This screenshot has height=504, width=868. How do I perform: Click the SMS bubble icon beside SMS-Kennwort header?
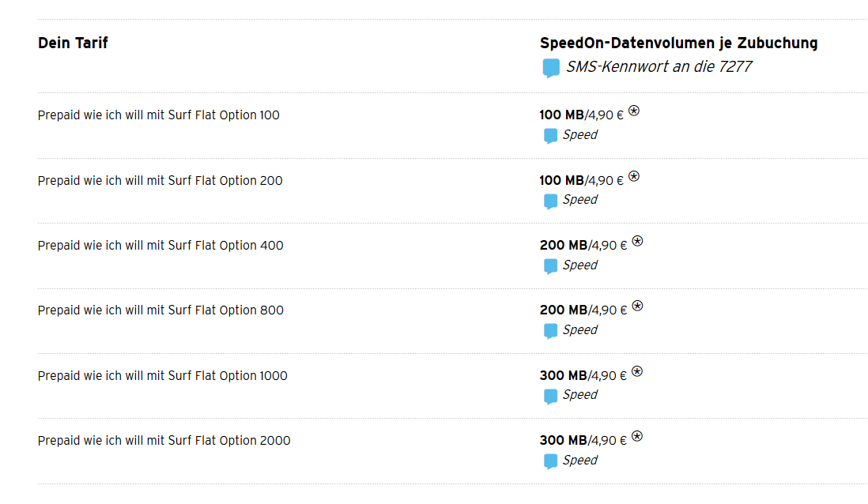pyautogui.click(x=551, y=68)
